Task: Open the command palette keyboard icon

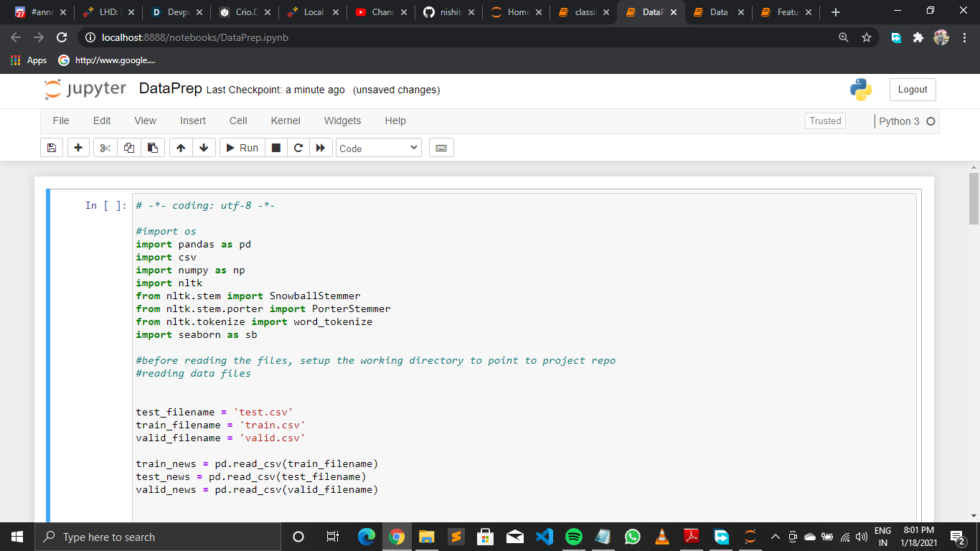Action: pos(441,148)
